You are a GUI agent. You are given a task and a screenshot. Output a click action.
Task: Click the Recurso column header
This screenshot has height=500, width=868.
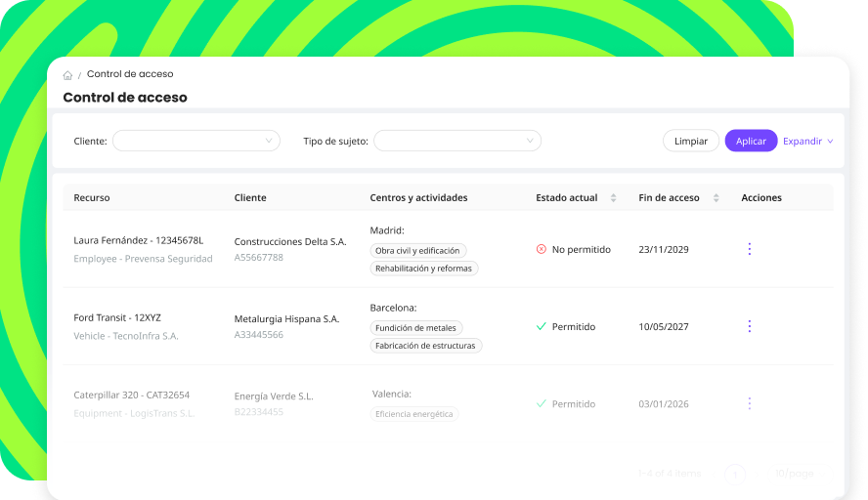coord(92,198)
